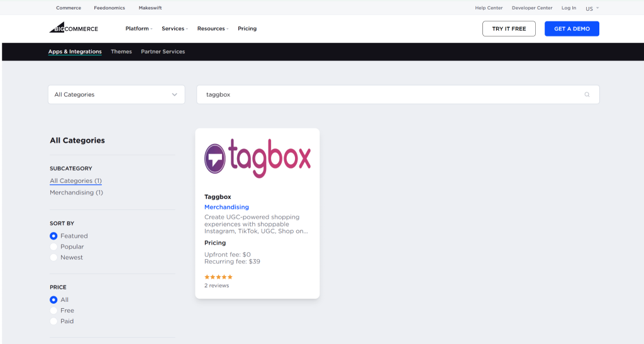644x344 pixels.
Task: Select the Free price filter
Action: 53,310
